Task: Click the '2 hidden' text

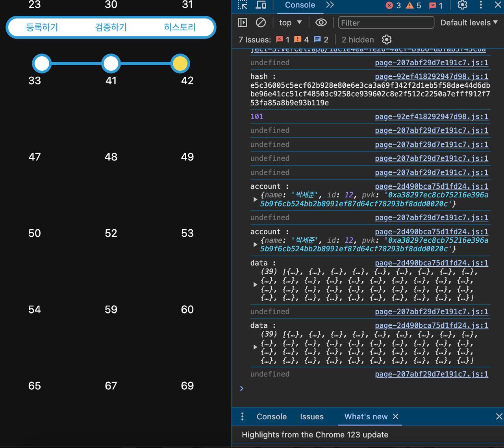Action: [358, 40]
